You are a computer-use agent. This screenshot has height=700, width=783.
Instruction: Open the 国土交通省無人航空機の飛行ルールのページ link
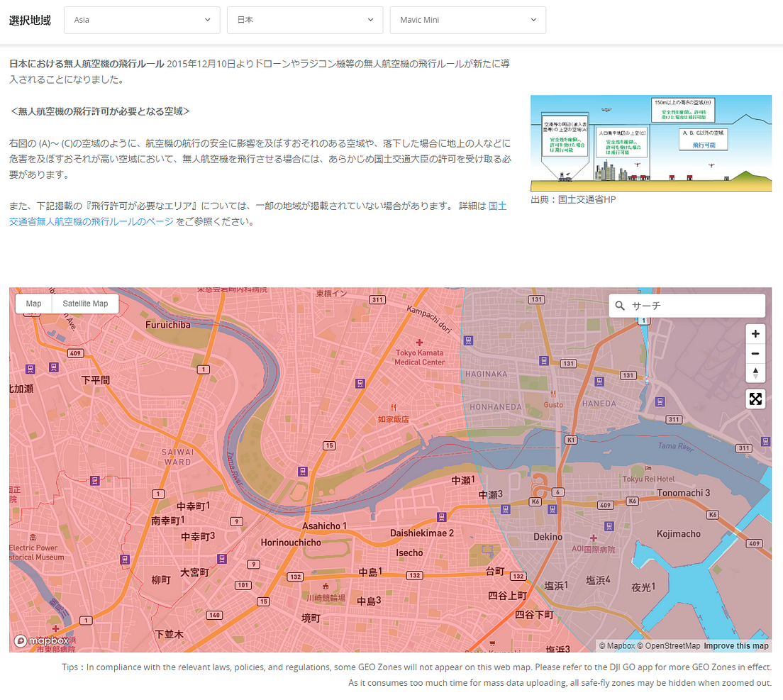tap(91, 221)
